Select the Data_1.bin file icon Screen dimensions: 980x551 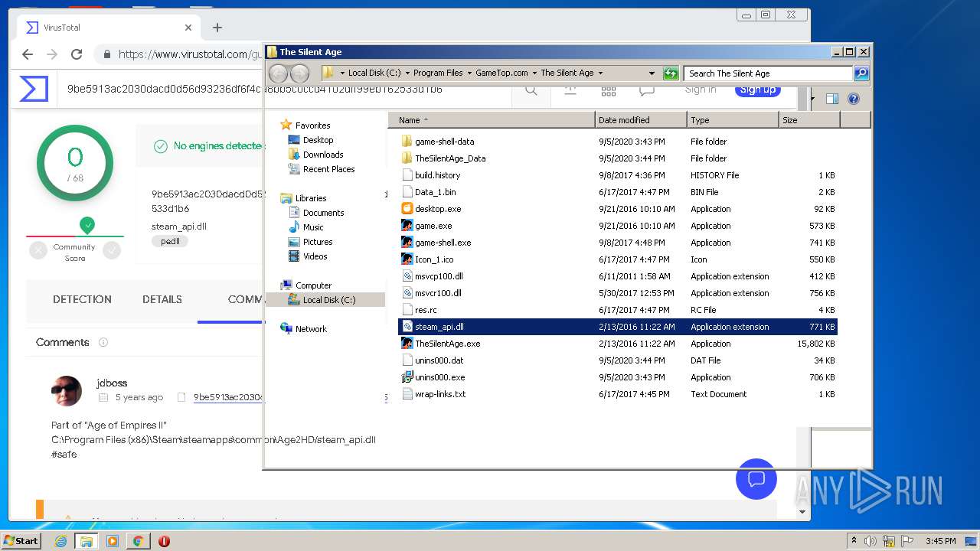pos(407,192)
